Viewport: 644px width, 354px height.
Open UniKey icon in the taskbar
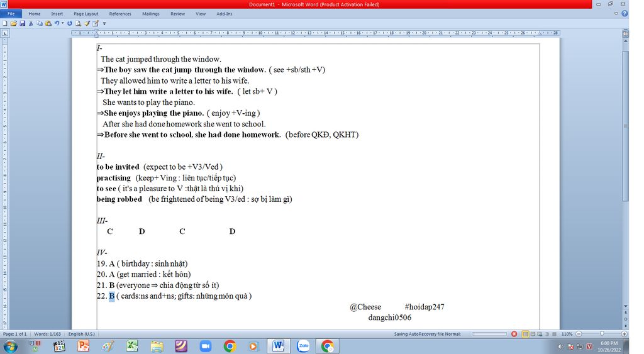[35, 346]
